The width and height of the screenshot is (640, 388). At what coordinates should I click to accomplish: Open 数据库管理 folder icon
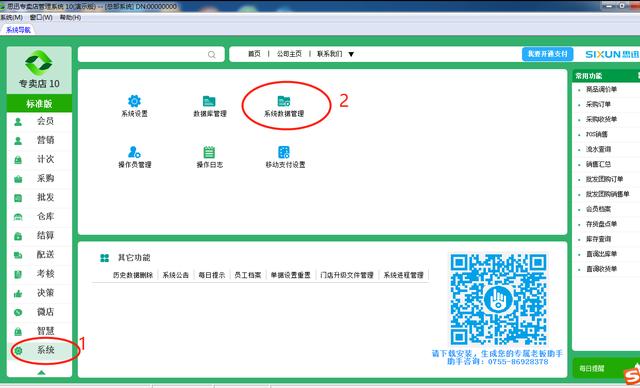coord(209,101)
